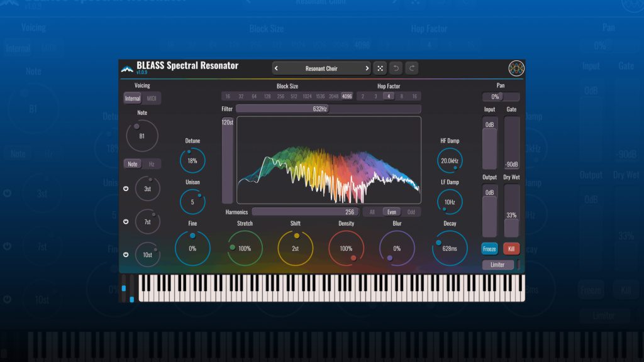This screenshot has height=362, width=644.
Task: Set block size to 1536
Action: pyautogui.click(x=320, y=96)
